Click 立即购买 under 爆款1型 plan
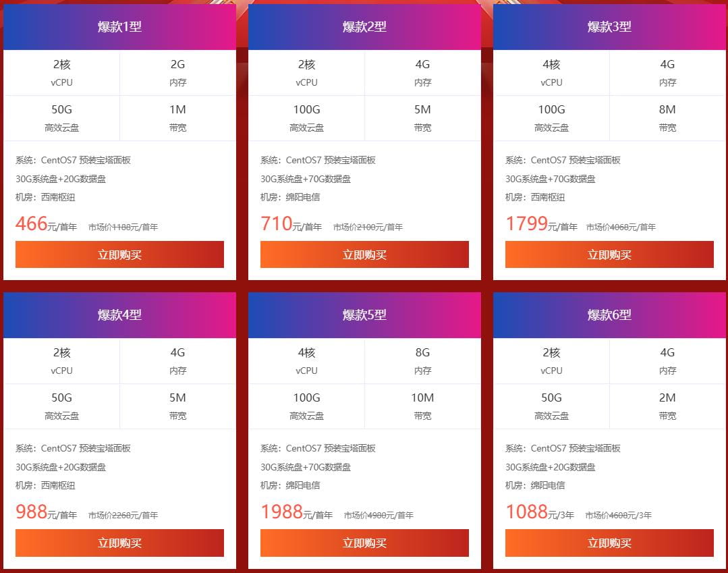 click(x=119, y=254)
